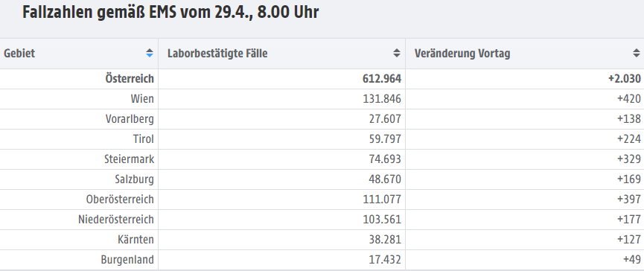Sort Laborbestätigte Fälle with arrow icon

(x=396, y=53)
